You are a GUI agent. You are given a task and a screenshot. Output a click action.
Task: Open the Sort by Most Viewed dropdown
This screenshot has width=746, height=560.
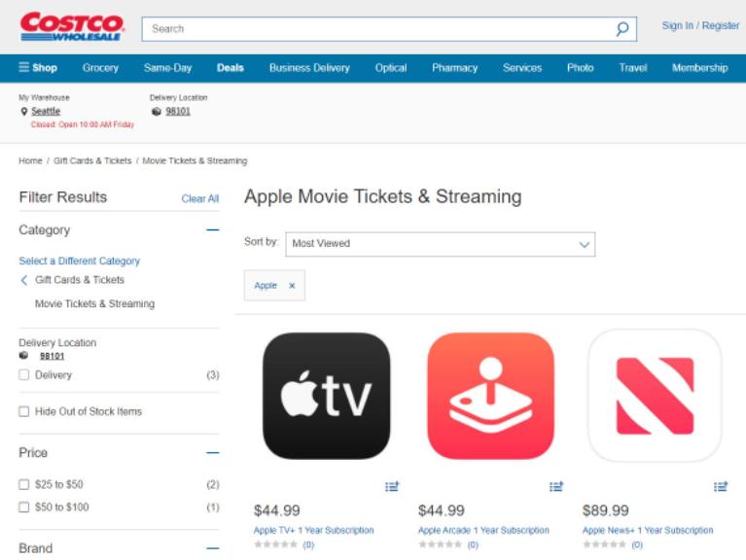tap(440, 244)
